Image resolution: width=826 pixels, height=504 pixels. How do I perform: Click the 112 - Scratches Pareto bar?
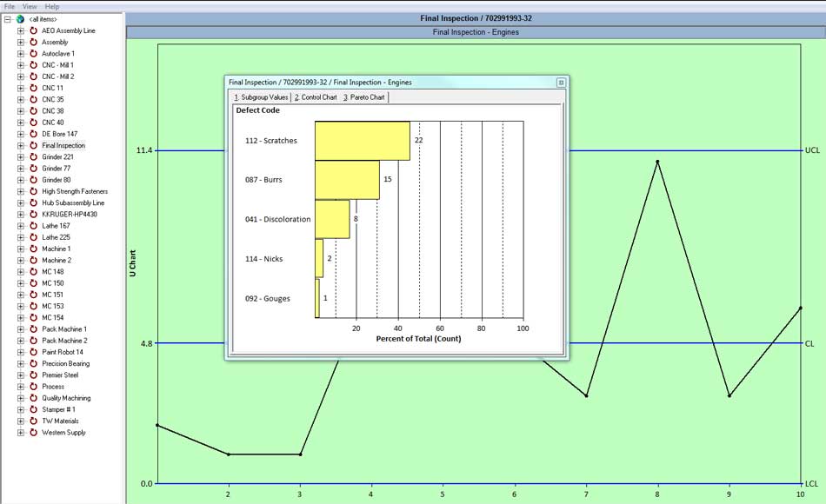point(361,139)
